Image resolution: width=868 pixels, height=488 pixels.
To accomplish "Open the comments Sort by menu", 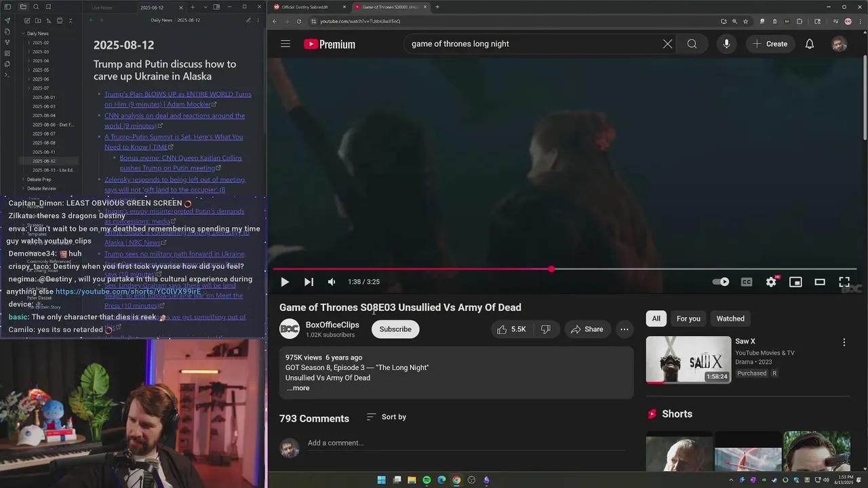I will click(x=387, y=417).
